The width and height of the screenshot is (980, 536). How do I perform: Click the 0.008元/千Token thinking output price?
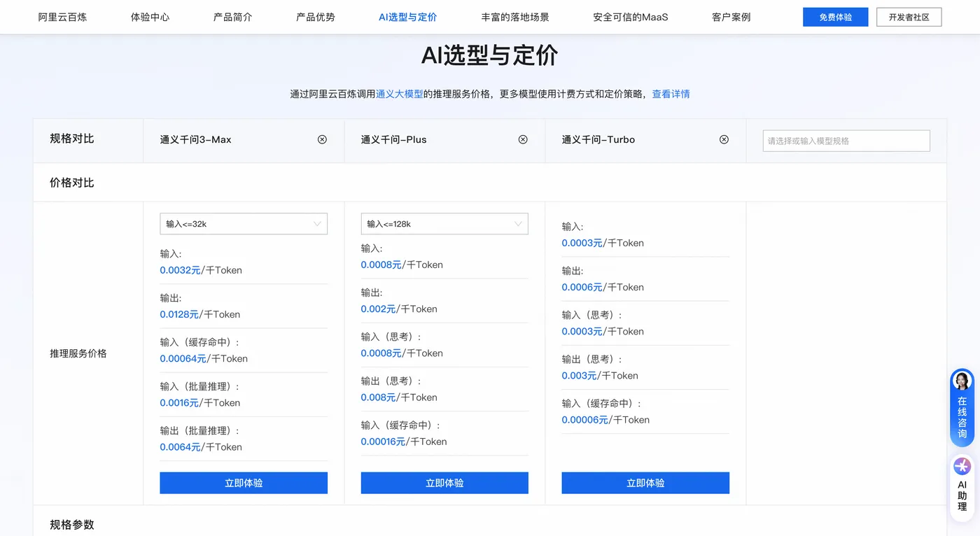(399, 397)
